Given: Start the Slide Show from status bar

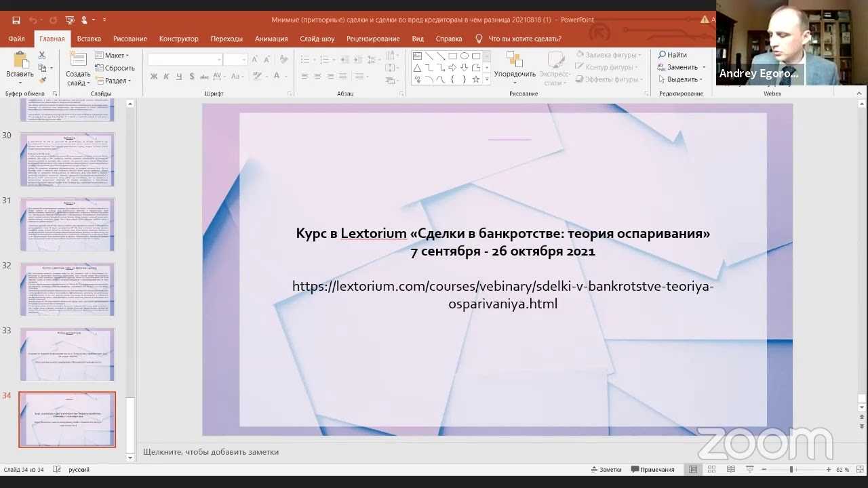Looking at the screenshot, I should tap(749, 470).
